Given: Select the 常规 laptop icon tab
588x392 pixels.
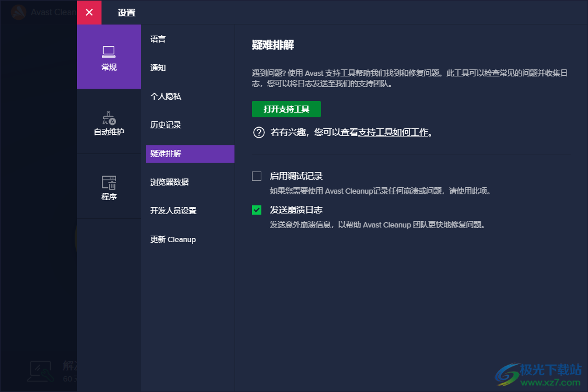Looking at the screenshot, I should (x=109, y=57).
